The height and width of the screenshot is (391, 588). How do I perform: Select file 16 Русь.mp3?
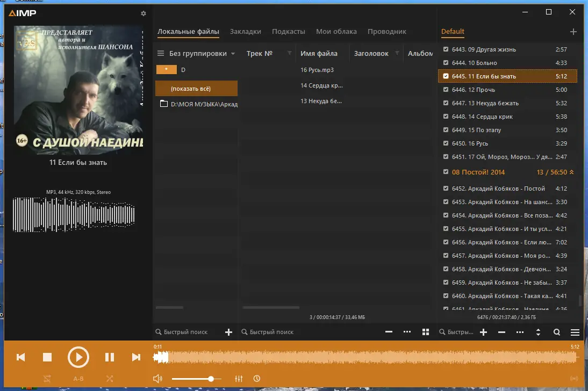pos(317,70)
